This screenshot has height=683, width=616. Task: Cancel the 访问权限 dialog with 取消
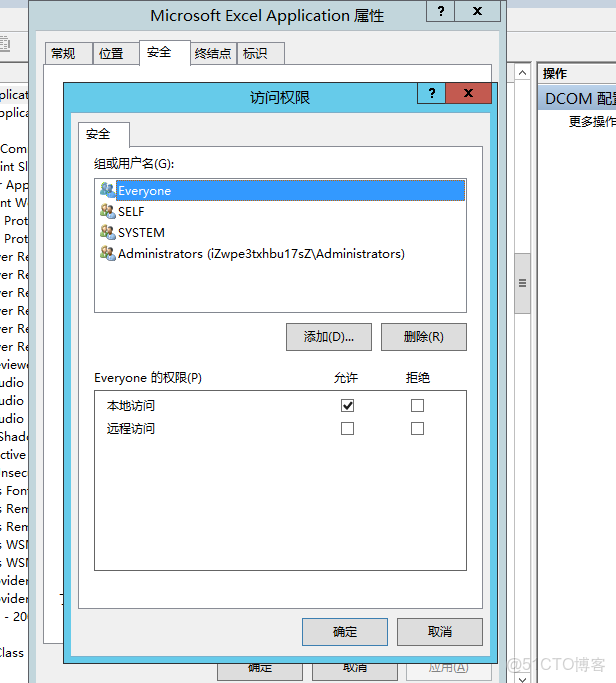(440, 632)
